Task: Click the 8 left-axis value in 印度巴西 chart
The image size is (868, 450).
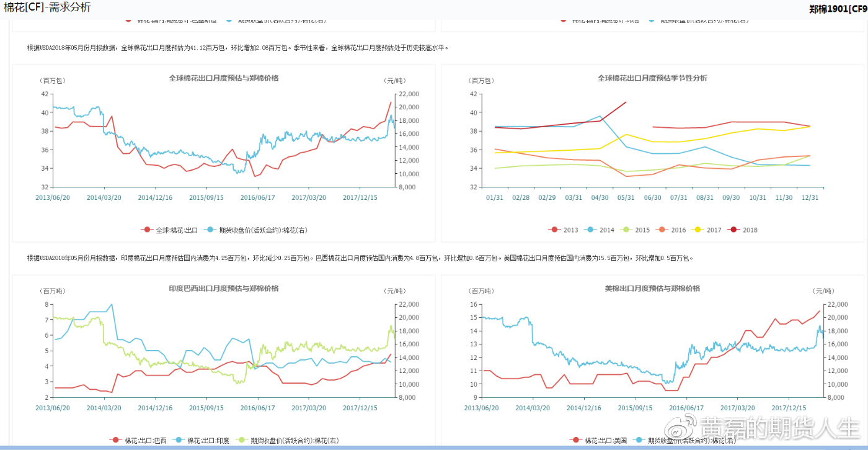Action: coord(46,304)
